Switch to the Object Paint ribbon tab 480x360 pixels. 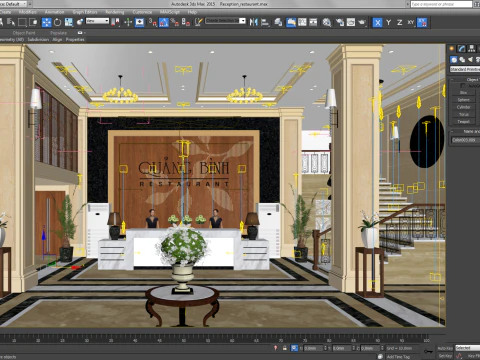[24, 33]
